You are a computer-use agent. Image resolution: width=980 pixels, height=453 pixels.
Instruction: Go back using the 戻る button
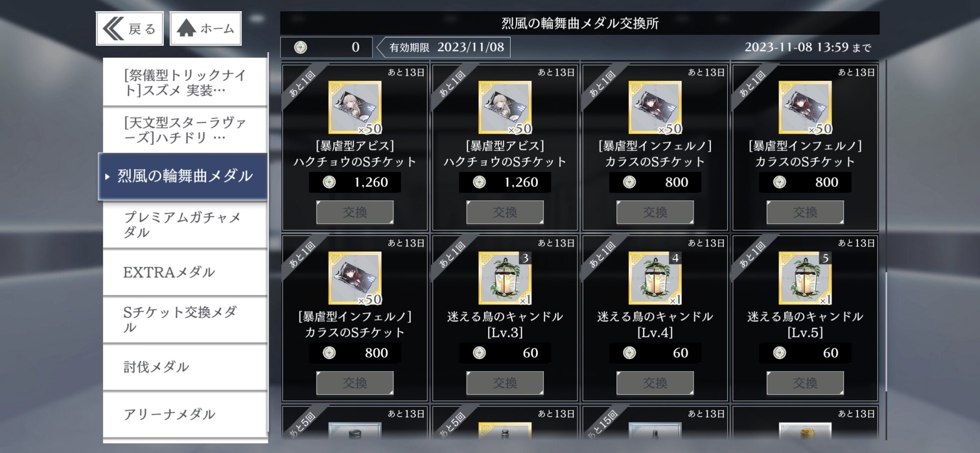pyautogui.click(x=129, y=28)
